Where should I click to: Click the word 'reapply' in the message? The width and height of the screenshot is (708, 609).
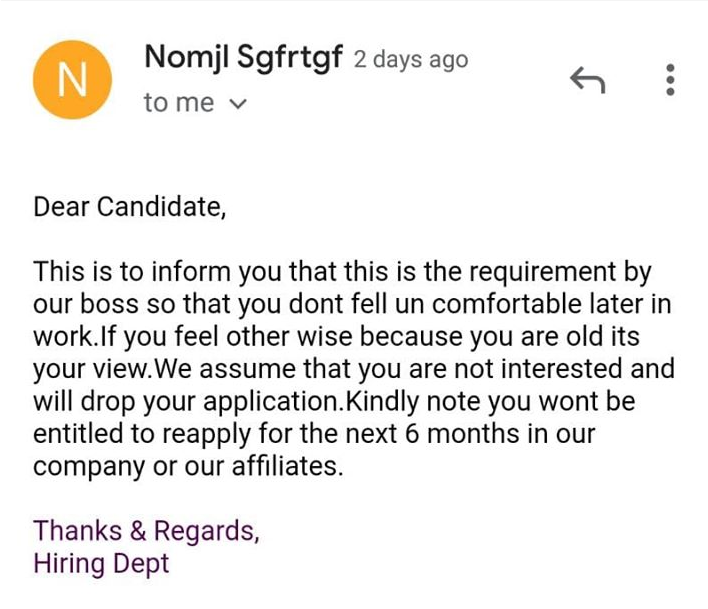[x=206, y=434]
